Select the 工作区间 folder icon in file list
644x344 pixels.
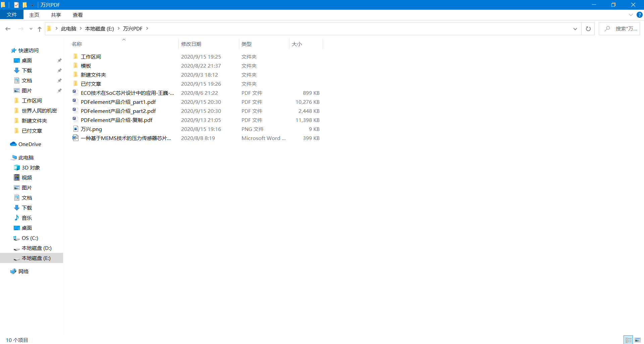75,56
